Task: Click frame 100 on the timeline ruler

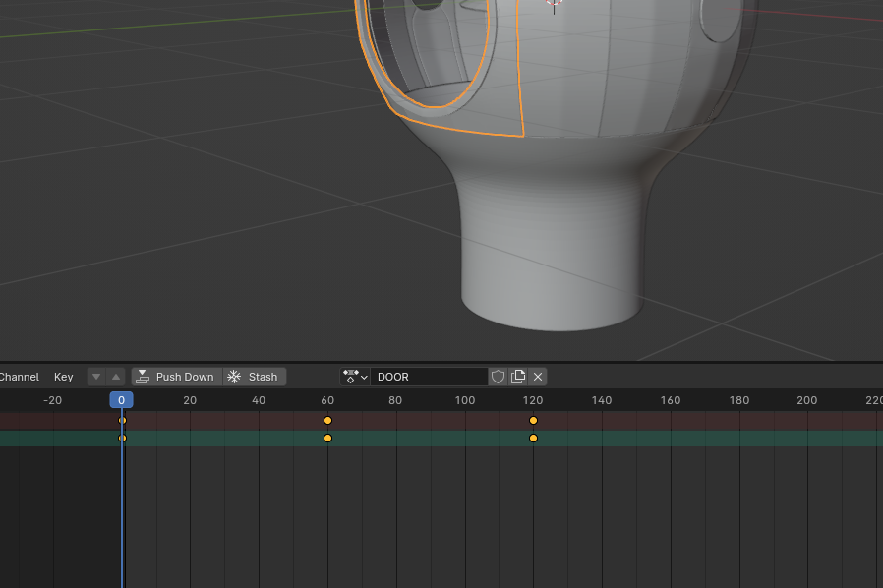Action: (x=464, y=400)
